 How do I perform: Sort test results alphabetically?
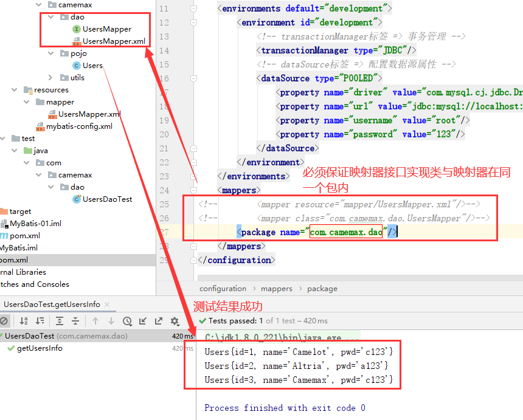tap(23, 321)
